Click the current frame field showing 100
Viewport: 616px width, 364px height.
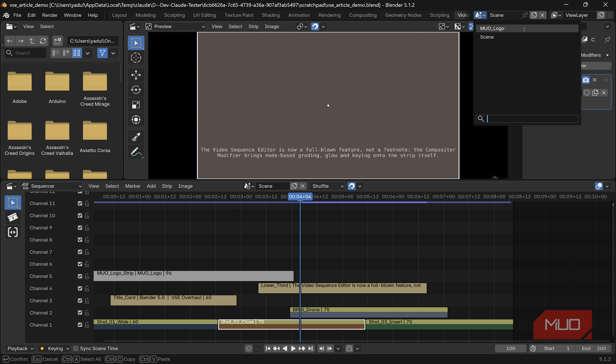click(x=511, y=348)
